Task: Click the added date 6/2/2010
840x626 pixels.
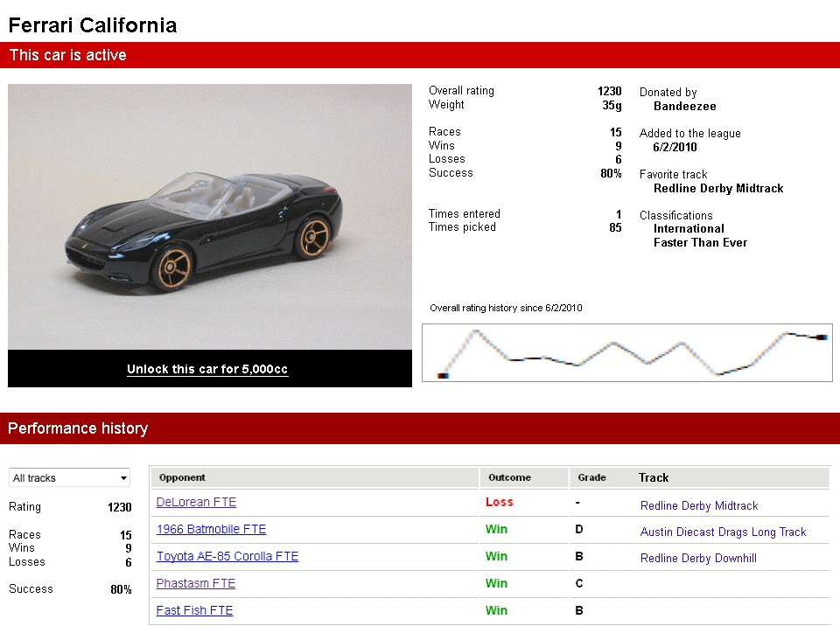Action: (x=675, y=147)
